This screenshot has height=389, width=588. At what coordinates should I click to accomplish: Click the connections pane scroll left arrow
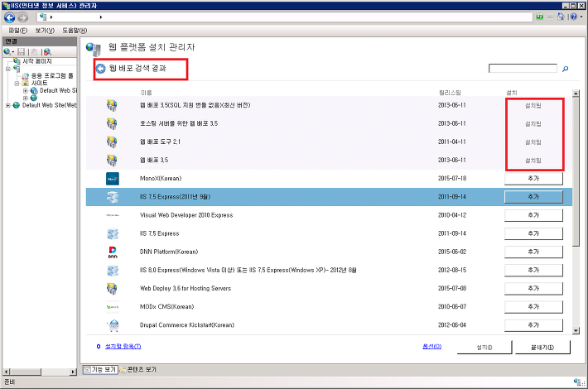[x=6, y=372]
